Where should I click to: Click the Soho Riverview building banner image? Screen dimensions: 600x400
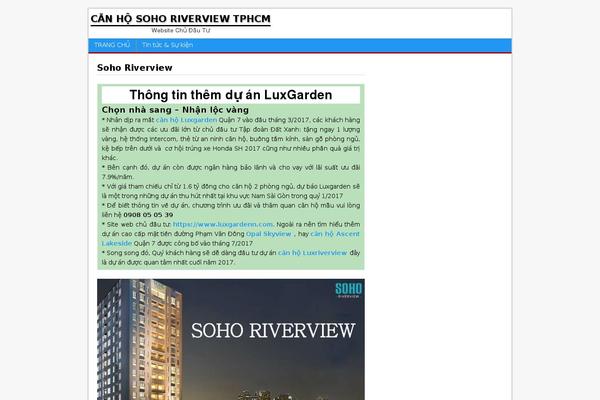[231, 340]
